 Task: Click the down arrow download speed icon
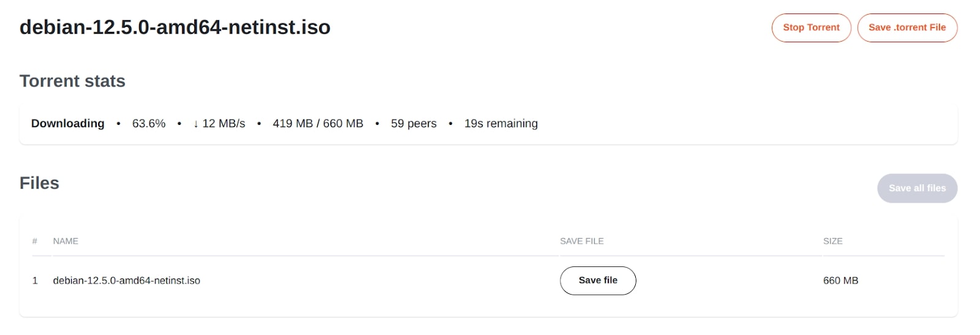[x=196, y=124]
